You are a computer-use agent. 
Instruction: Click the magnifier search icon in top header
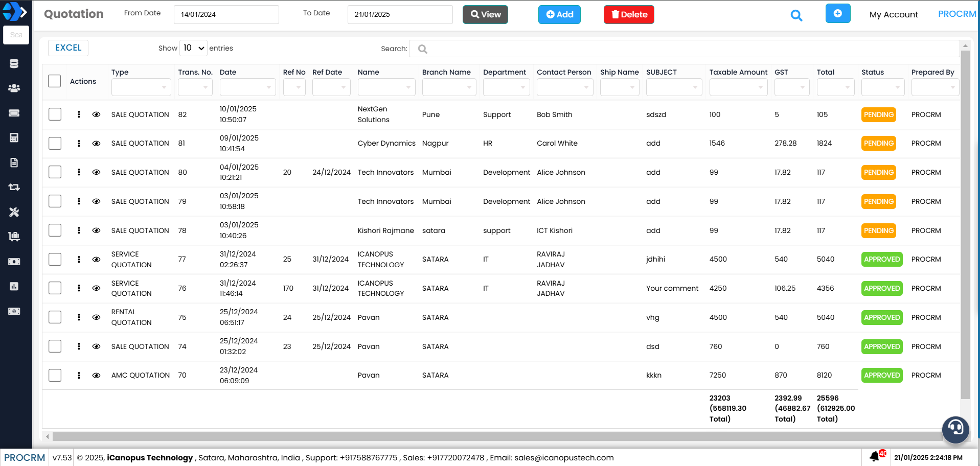pos(796,15)
